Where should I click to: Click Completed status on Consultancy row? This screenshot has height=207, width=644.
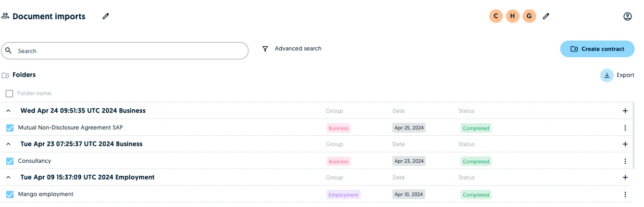476,161
